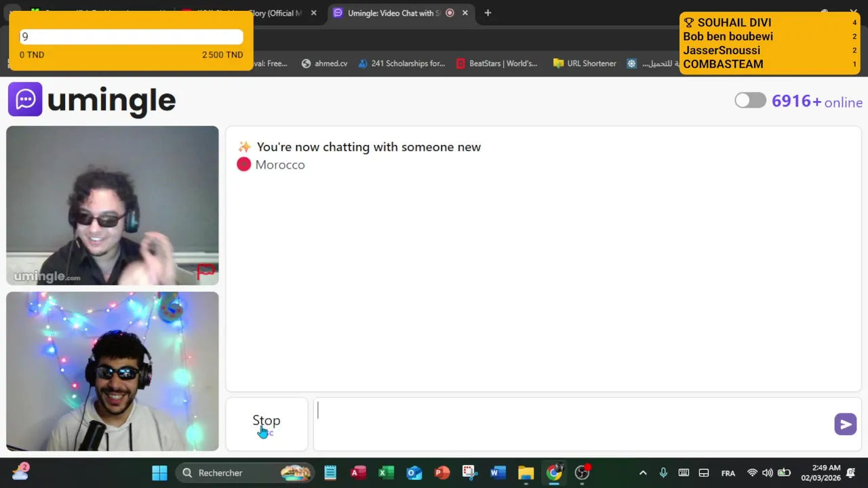Screen dimensions: 868x488
Task: Open the touch keyboard tray icon
Action: 684,472
